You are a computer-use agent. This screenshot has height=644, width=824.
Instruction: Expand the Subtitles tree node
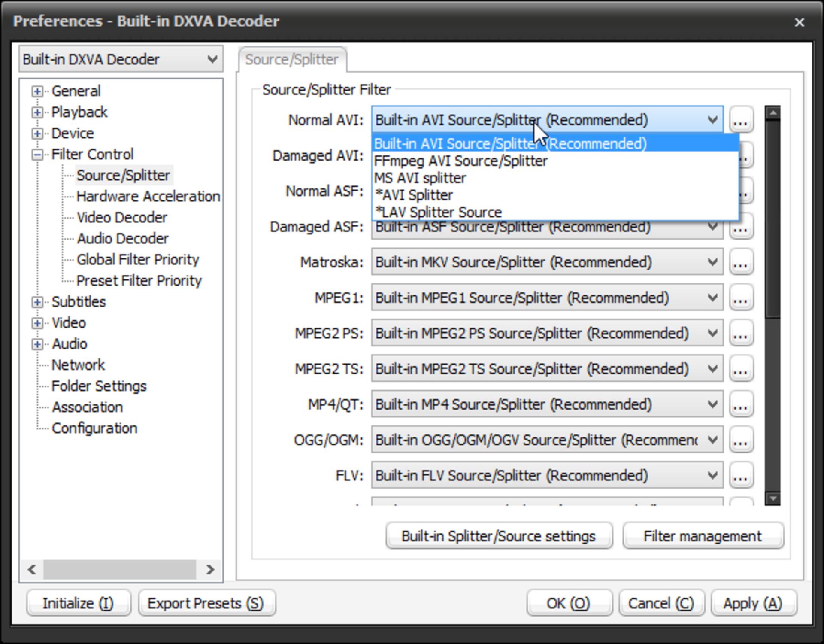point(37,302)
